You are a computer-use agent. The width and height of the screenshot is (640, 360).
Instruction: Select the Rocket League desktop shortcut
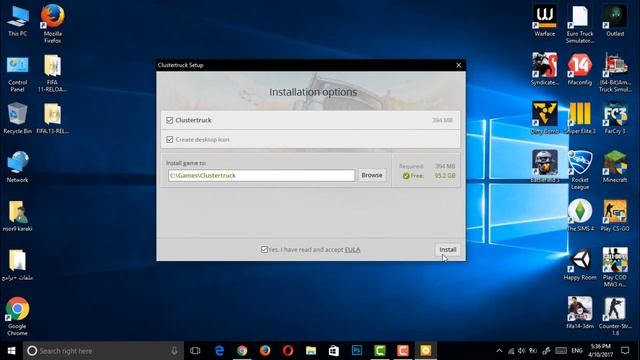(580, 170)
